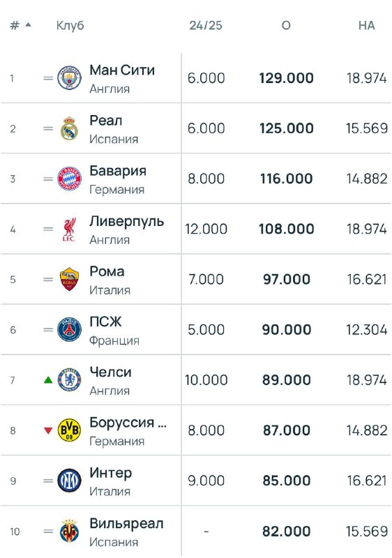Click the red down arrow beside Боруссия
The image size is (392, 558).
click(x=48, y=430)
